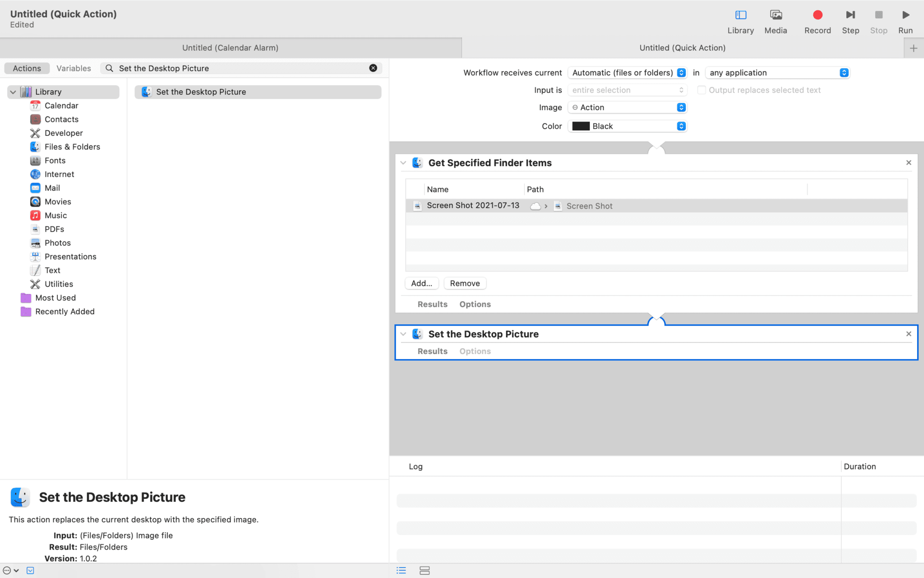Click the Step icon in the toolbar
Image resolution: width=924 pixels, height=578 pixels.
click(850, 15)
